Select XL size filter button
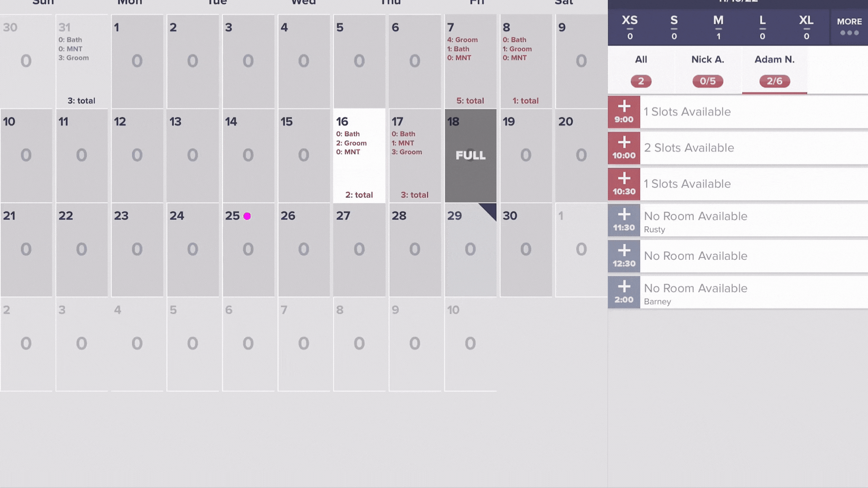The height and width of the screenshot is (488, 868). [x=806, y=27]
